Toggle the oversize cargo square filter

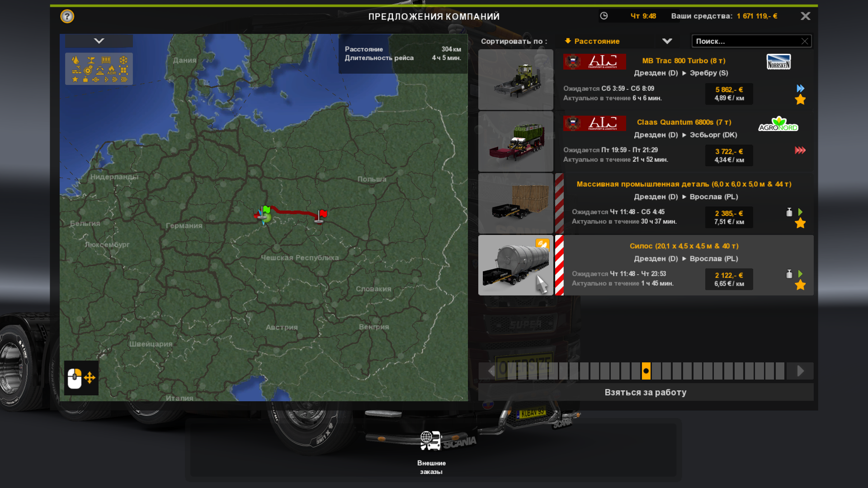[123, 70]
